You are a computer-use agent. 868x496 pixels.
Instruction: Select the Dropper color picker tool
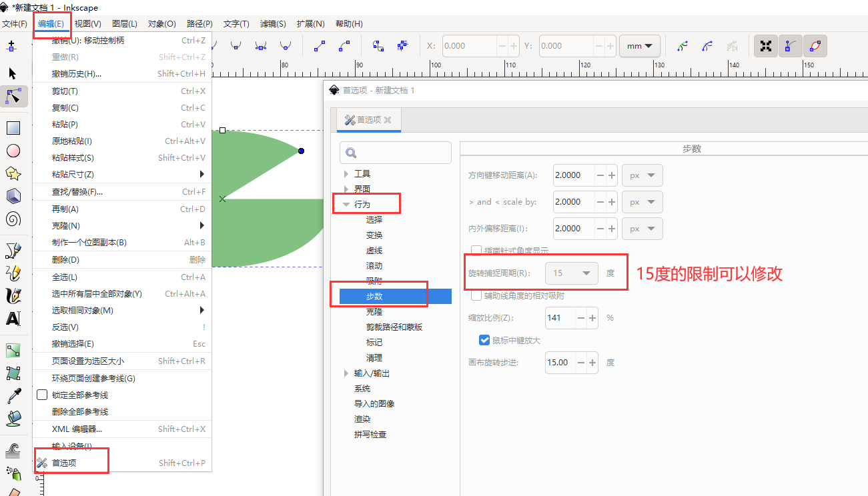[x=13, y=395]
